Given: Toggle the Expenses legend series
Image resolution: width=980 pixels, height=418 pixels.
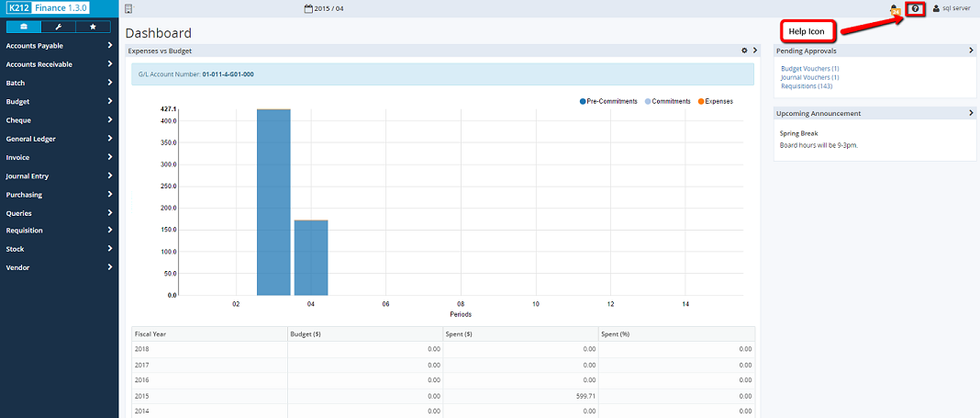Looking at the screenshot, I should click(x=716, y=101).
